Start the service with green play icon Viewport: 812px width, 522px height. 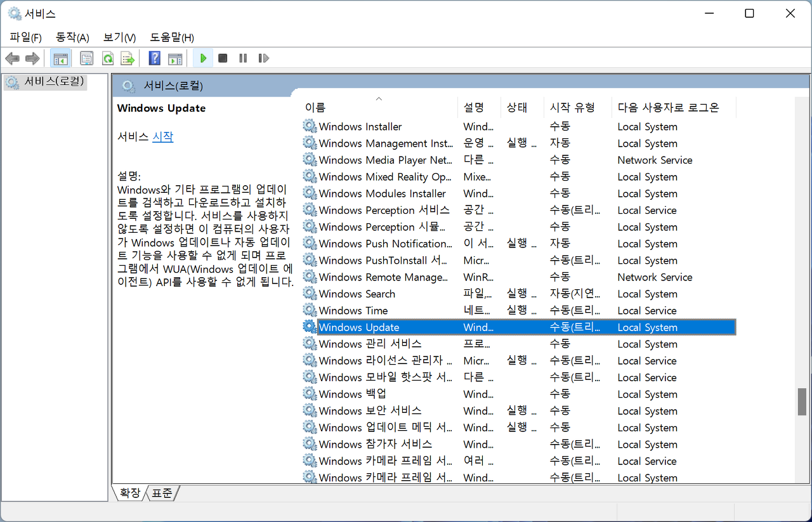click(203, 58)
